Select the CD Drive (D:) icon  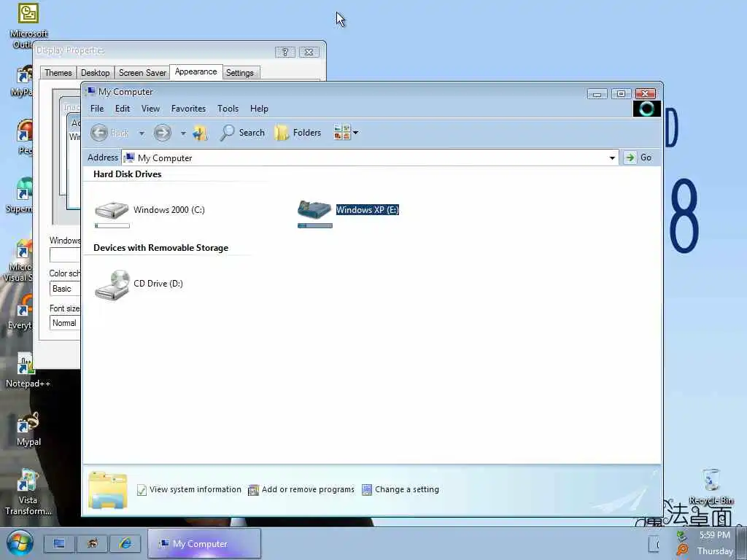coord(112,285)
